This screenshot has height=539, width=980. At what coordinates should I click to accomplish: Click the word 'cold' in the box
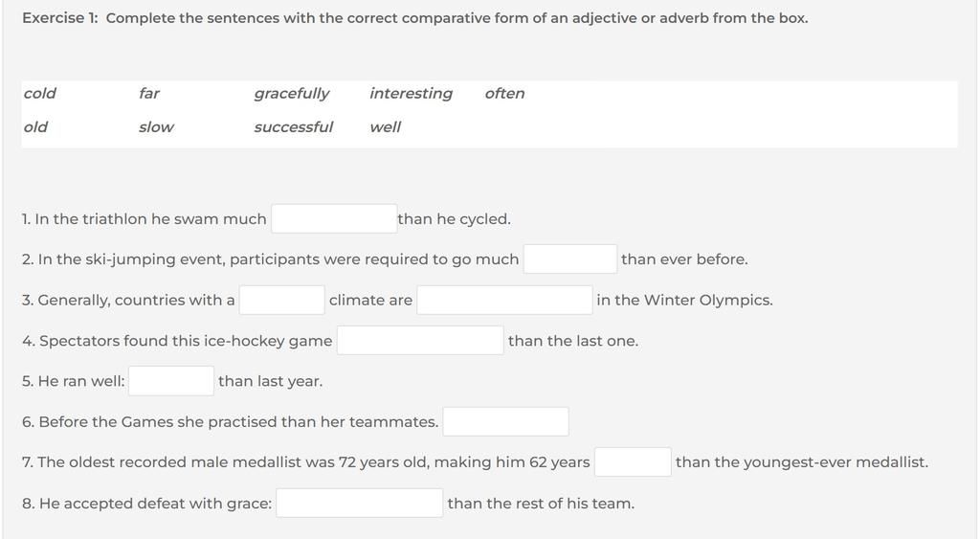(x=39, y=93)
